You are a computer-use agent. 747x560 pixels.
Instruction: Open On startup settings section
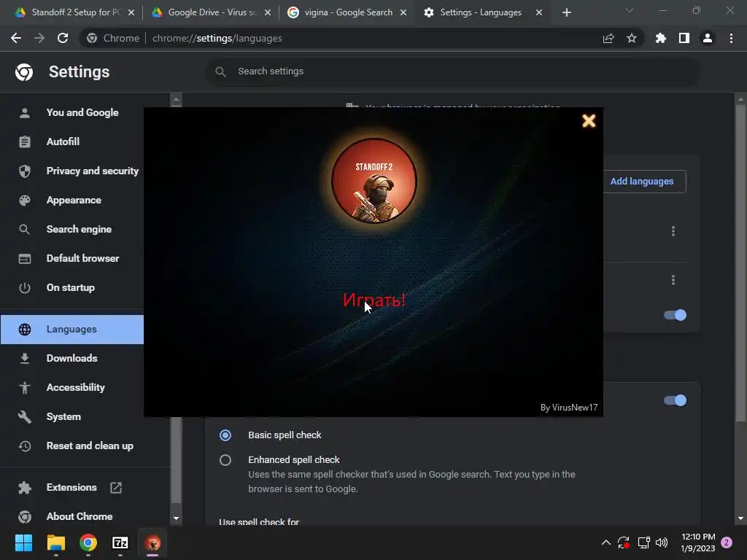[x=71, y=287]
